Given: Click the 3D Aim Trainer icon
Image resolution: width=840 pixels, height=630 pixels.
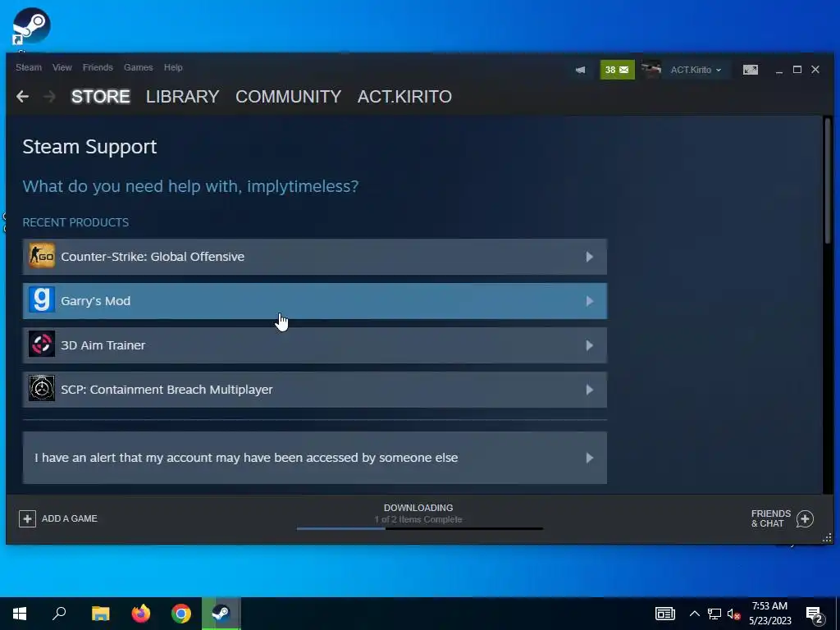Looking at the screenshot, I should click(42, 345).
